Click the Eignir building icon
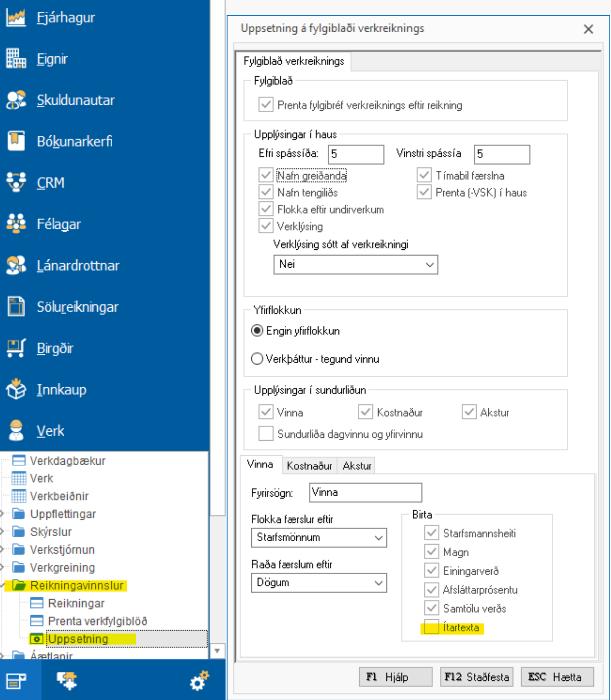The image size is (611, 700). pos(16,58)
